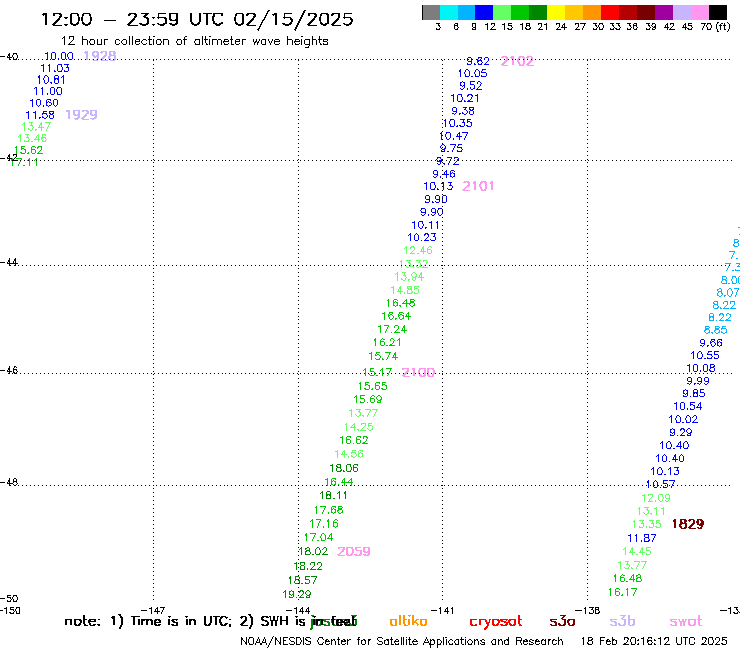Viewport: 740px width, 650px height.
Task: Click the wave height value 9.99
Action: (698, 381)
